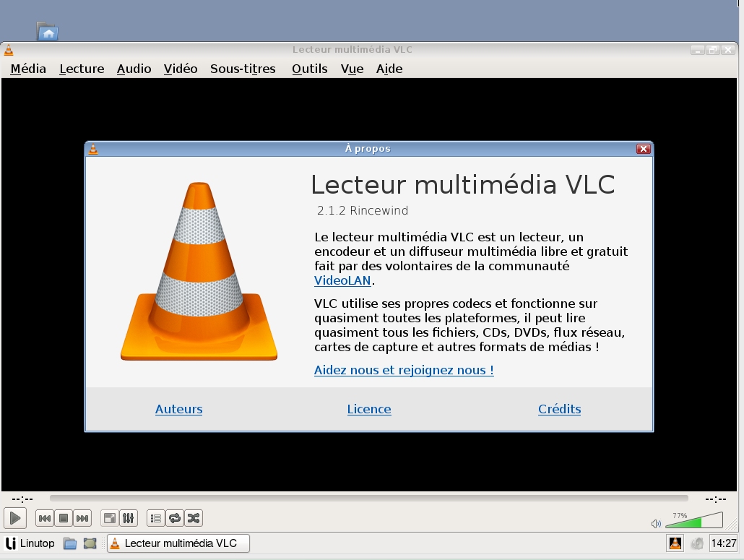Show the playlist with list icon

(x=156, y=518)
